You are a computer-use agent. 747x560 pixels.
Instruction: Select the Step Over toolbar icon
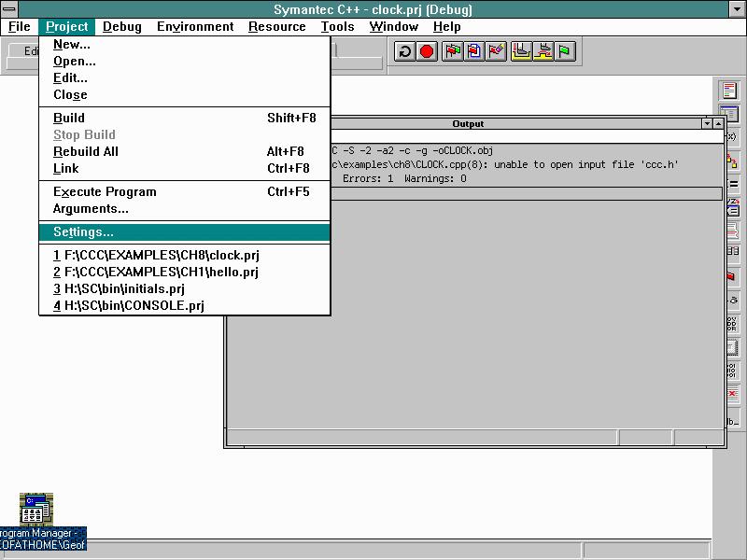point(544,52)
